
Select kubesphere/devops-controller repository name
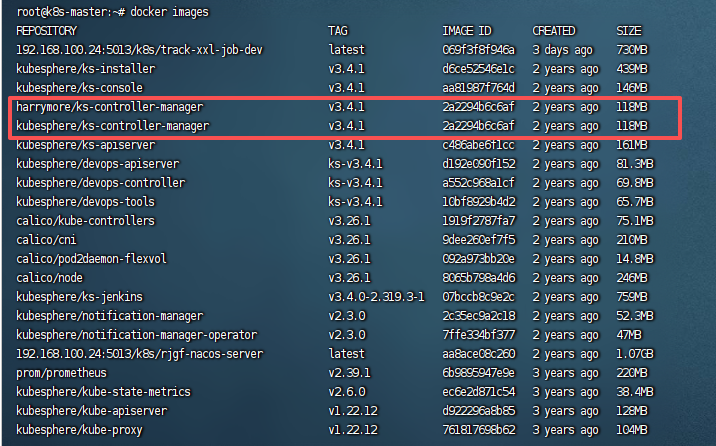coord(100,183)
